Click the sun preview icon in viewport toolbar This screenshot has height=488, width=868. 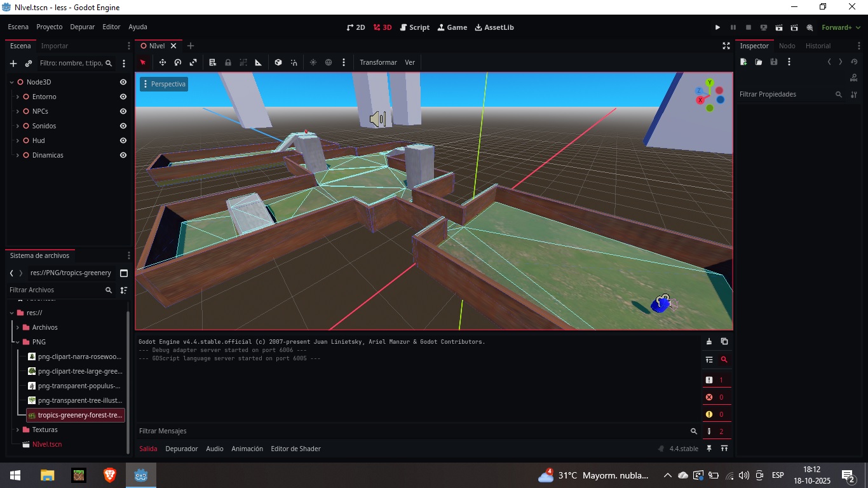tap(313, 62)
